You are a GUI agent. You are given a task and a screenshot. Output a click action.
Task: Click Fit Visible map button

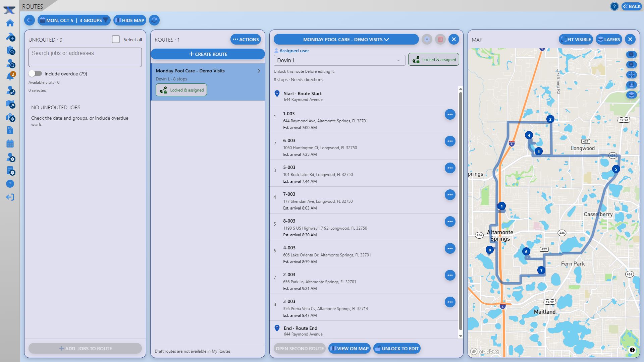click(576, 40)
